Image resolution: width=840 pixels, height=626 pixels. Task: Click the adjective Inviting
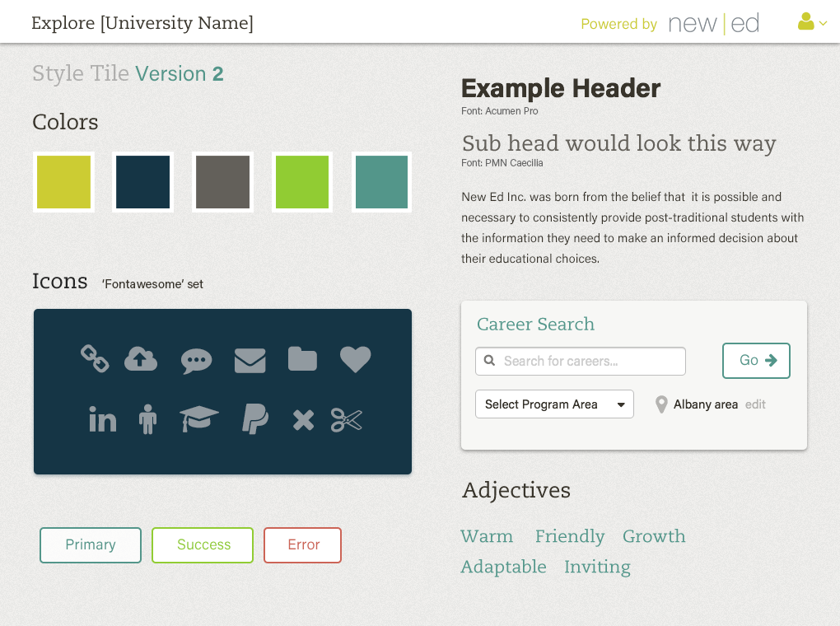pos(597,567)
